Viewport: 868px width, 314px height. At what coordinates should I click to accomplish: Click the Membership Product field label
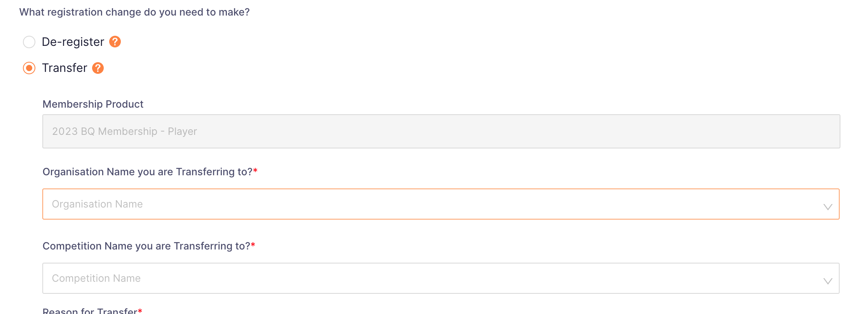93,104
